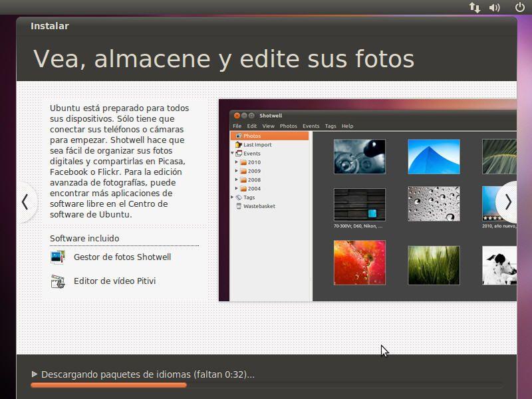Select the black and white dog thumbnail

(499, 265)
